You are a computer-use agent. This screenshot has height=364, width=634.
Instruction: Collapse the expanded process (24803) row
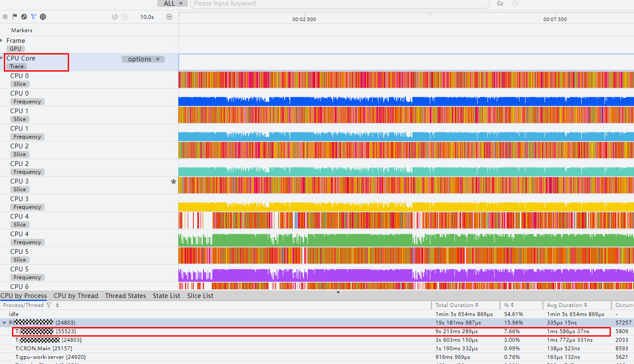4,323
